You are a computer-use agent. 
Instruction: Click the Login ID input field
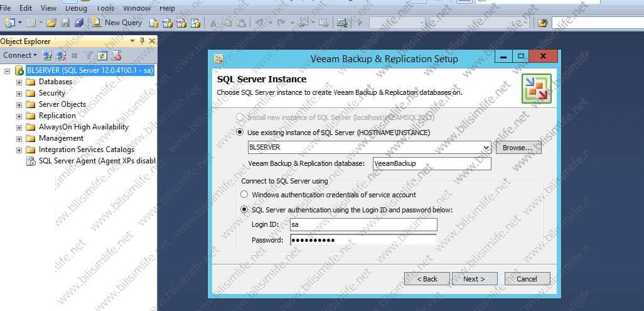(x=363, y=224)
